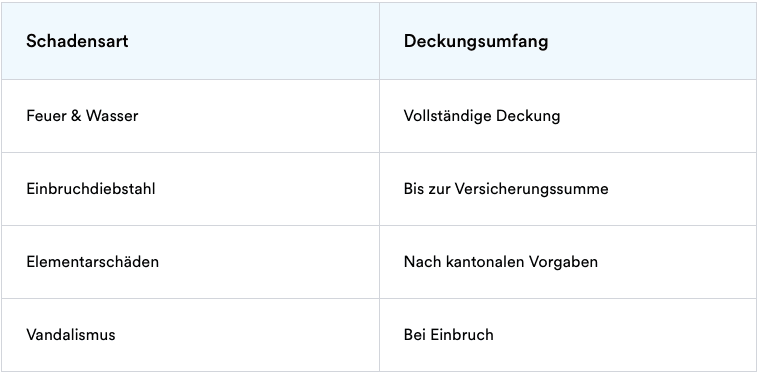This screenshot has width=760, height=374.
Task: Click Deckung in the Feuer & Wasser row
Action: (528, 116)
